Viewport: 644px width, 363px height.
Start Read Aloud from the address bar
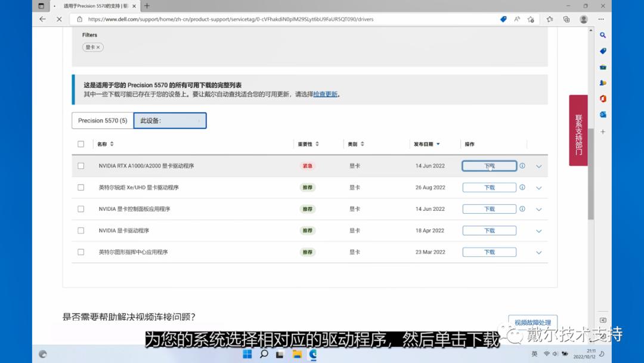tap(518, 19)
